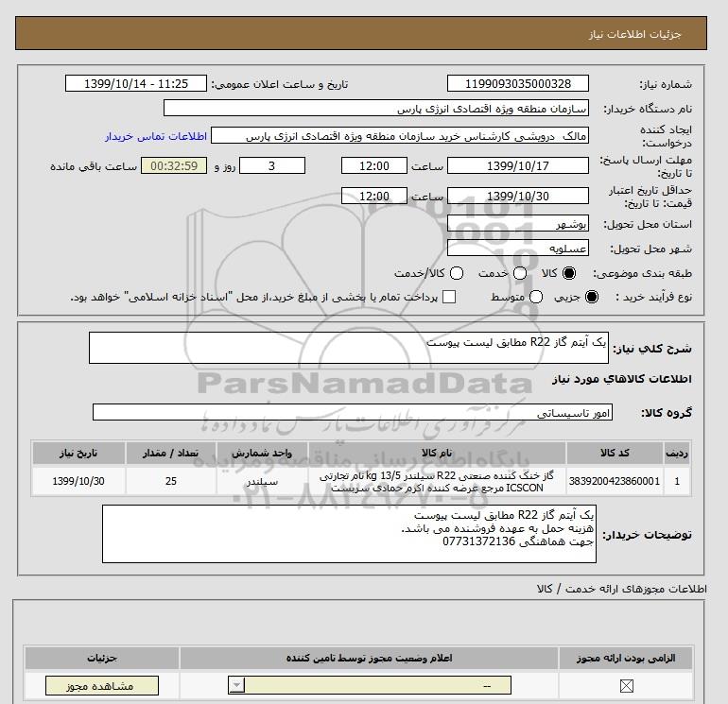The height and width of the screenshot is (704, 728).
Task: Click the request creator name field
Action: (400, 135)
